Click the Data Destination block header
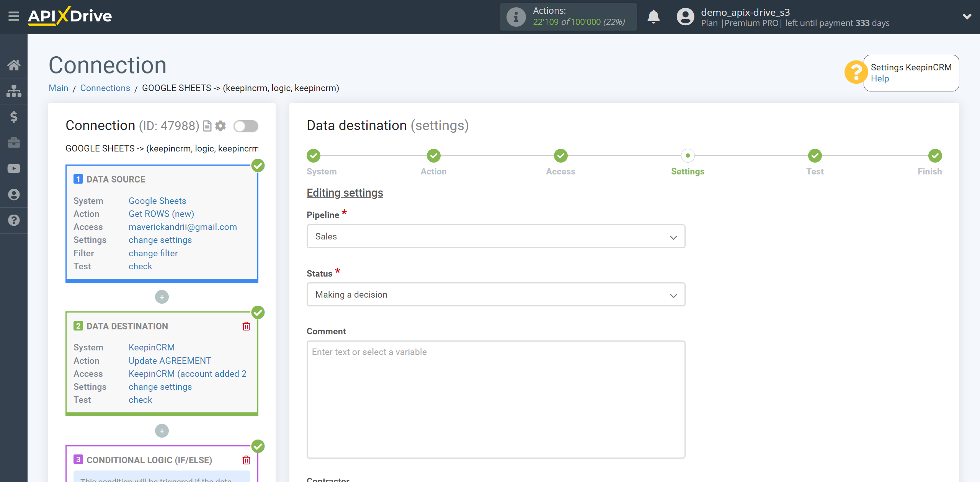The width and height of the screenshot is (980, 482). tap(127, 326)
